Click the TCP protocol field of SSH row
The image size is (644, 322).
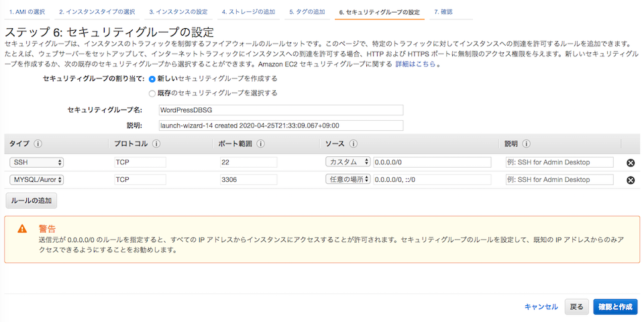point(140,162)
